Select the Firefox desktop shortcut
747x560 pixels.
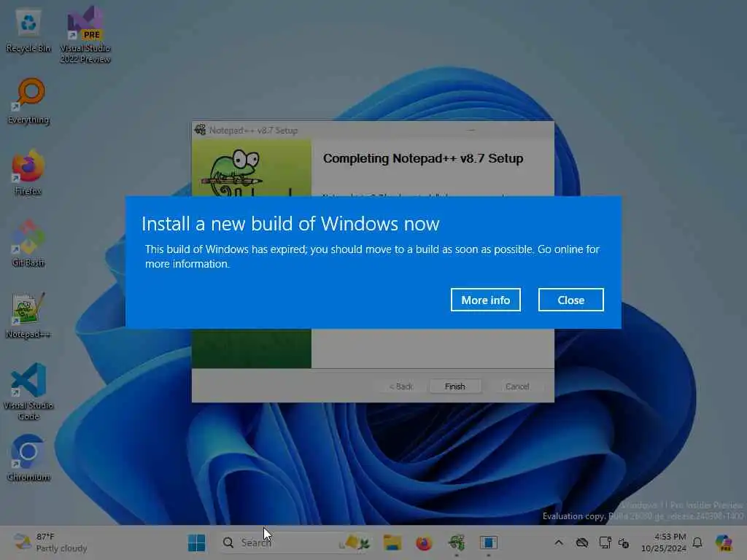pyautogui.click(x=28, y=173)
